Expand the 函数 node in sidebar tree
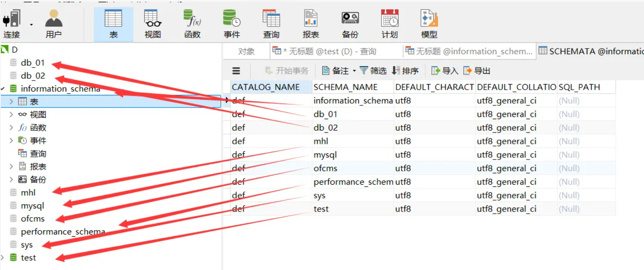Image resolution: width=644 pixels, height=270 pixels. click(x=12, y=128)
